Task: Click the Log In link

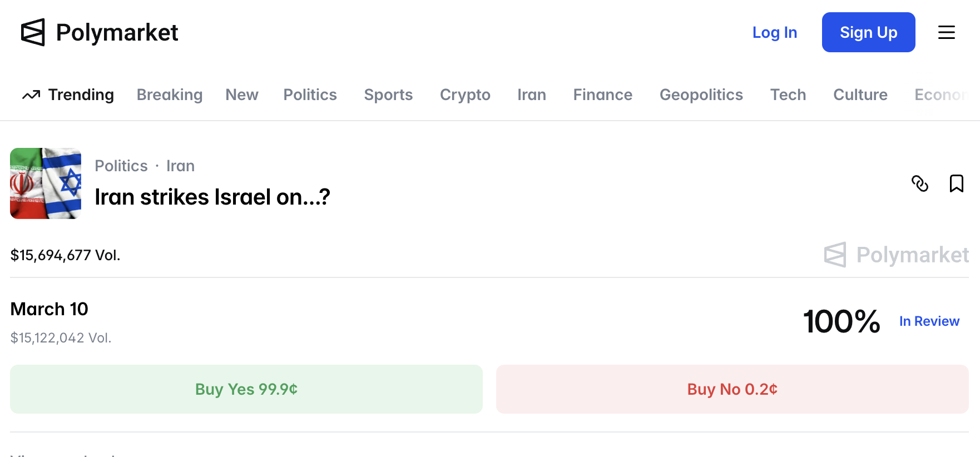Action: click(774, 32)
